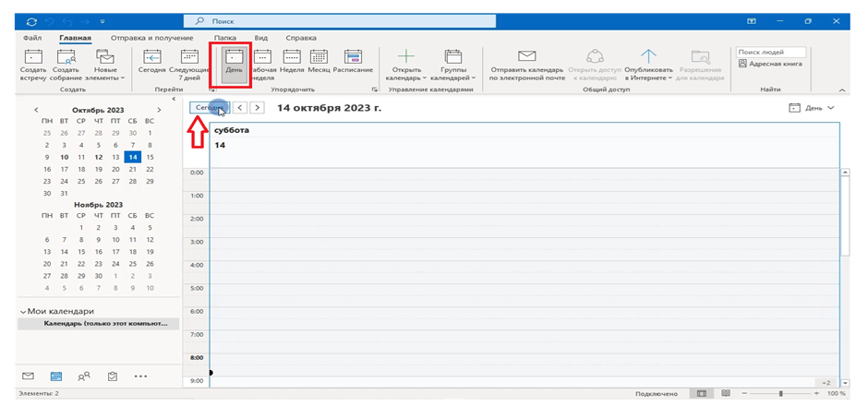This screenshot has height=406, width=868.
Task: Open the Файл menu tab
Action: [x=32, y=38]
